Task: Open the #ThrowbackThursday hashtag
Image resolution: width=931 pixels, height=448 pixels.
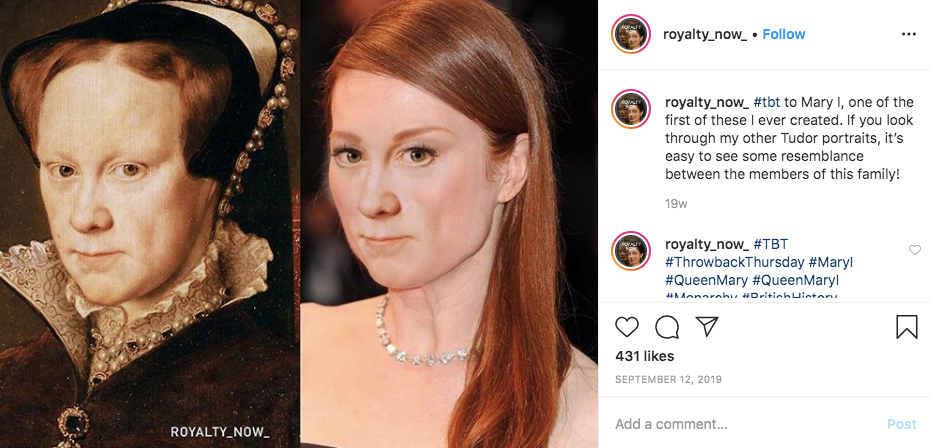Action: click(733, 262)
